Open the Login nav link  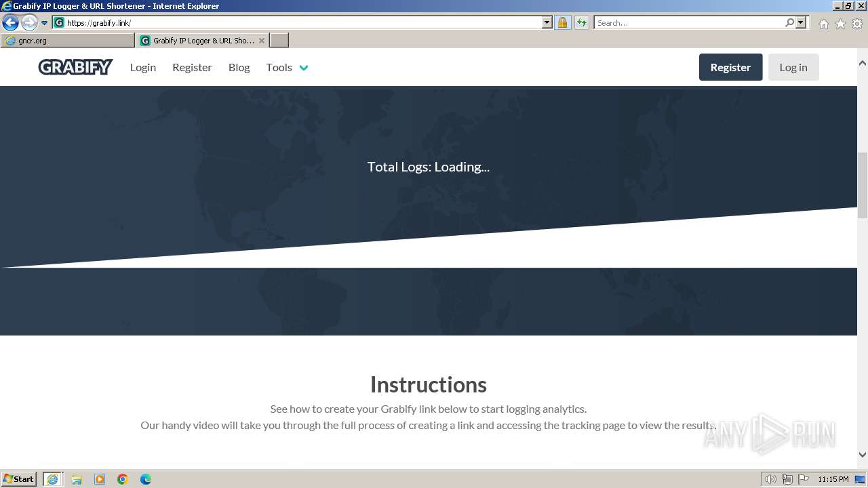(x=143, y=67)
